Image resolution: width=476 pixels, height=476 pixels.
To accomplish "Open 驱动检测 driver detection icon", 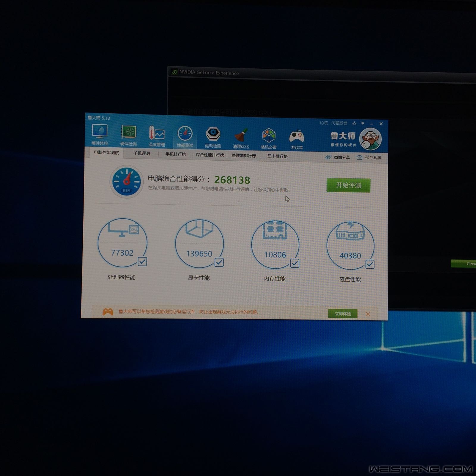I will [x=213, y=134].
